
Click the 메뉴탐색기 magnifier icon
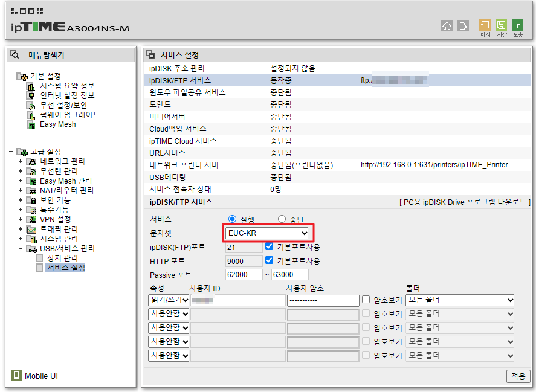point(15,55)
